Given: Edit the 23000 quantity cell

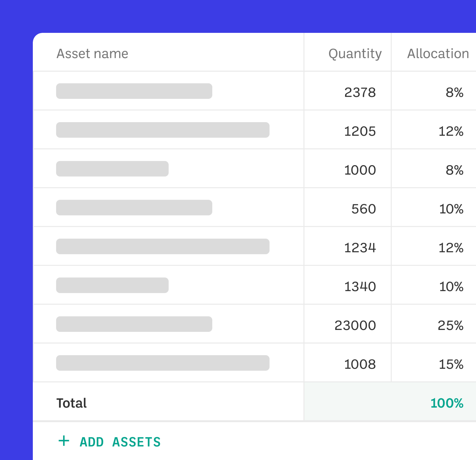Looking at the screenshot, I should tap(355, 326).
